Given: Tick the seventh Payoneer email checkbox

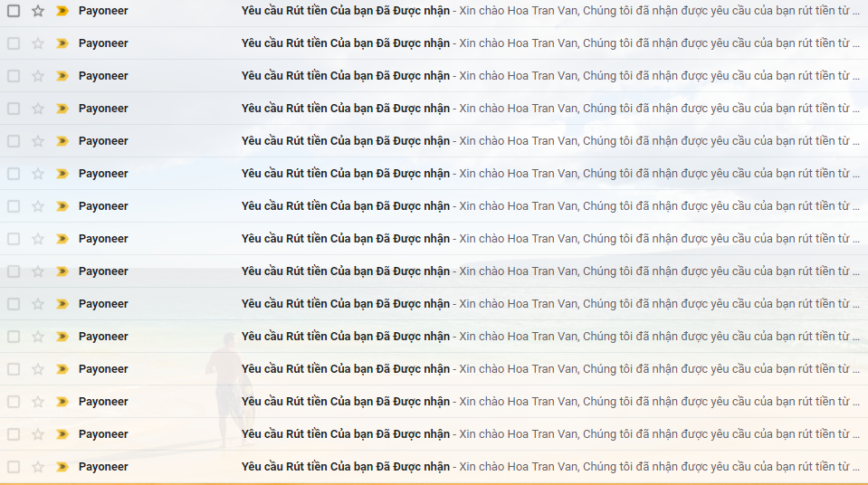Looking at the screenshot, I should tap(14, 206).
